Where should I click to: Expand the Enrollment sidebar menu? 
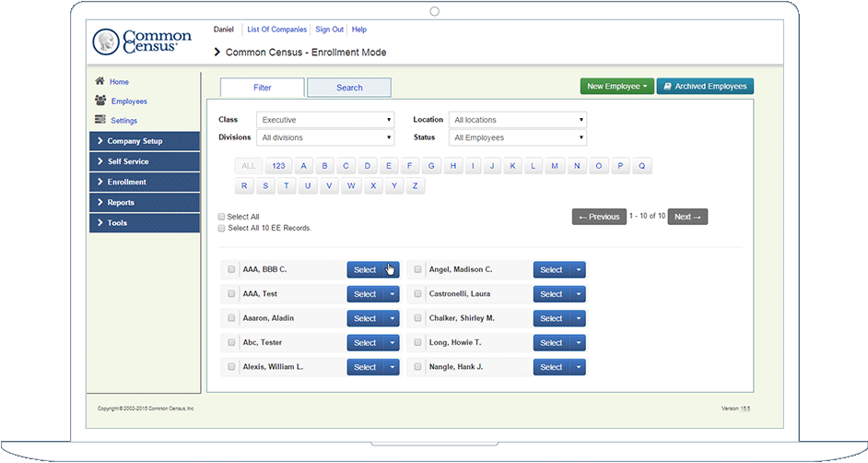[x=144, y=182]
